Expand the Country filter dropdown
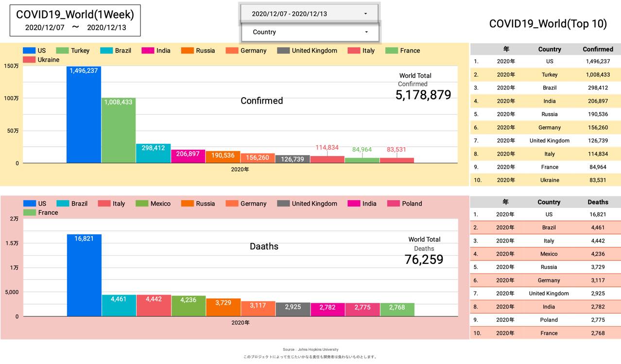621x364 pixels. [x=310, y=32]
